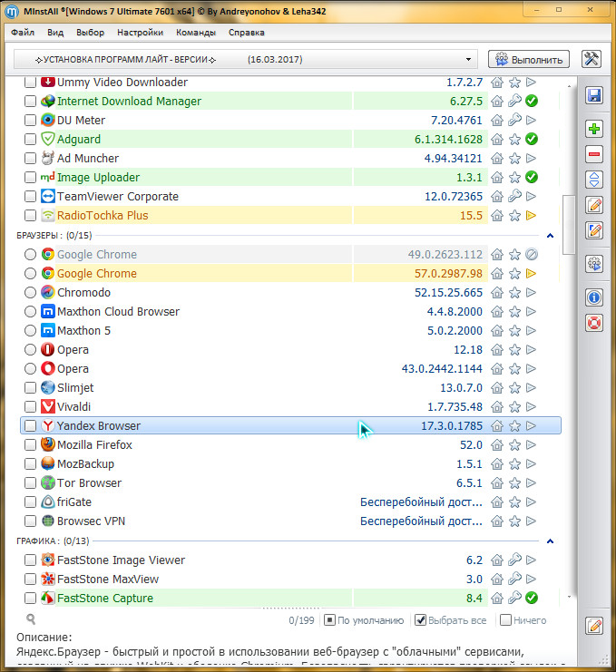Click the green plus add icon
Viewport: 616px width, 672px height.
pos(594,129)
